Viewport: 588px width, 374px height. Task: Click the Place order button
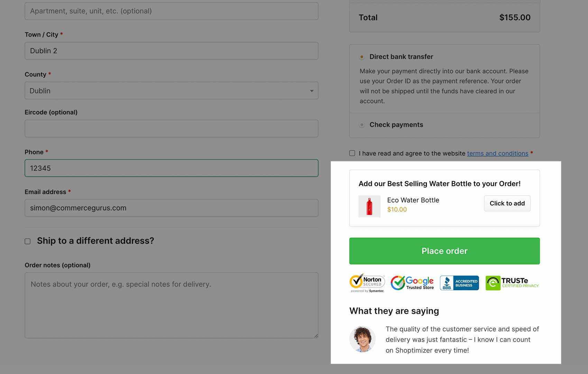(x=444, y=251)
